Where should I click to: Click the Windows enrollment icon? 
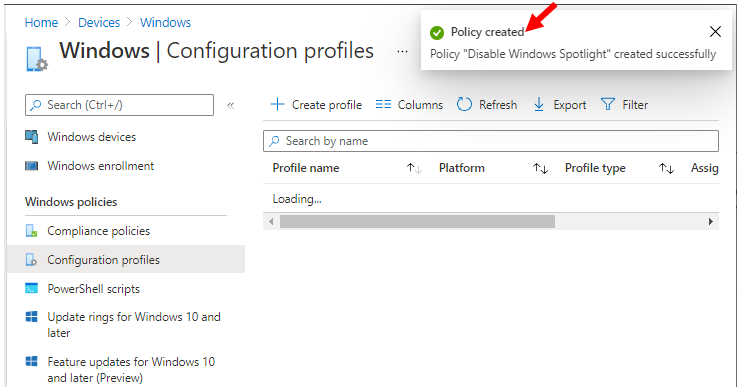(x=31, y=166)
